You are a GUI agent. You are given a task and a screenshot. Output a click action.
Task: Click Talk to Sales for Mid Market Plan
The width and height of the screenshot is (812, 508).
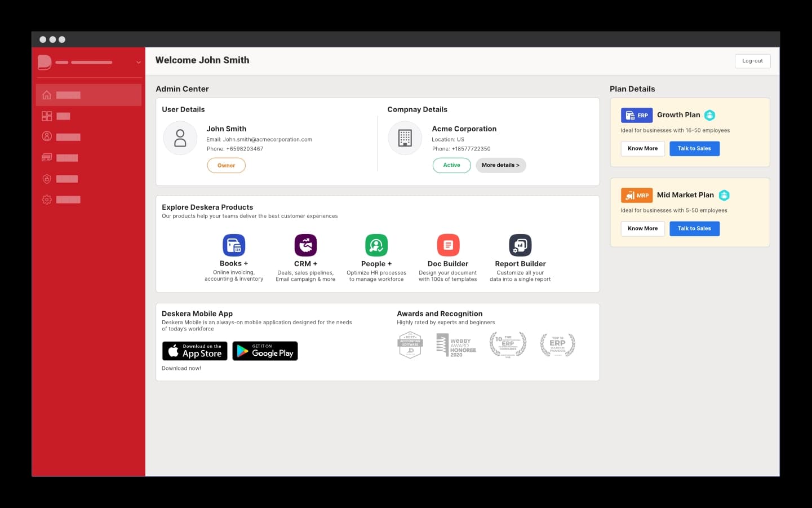coord(694,228)
